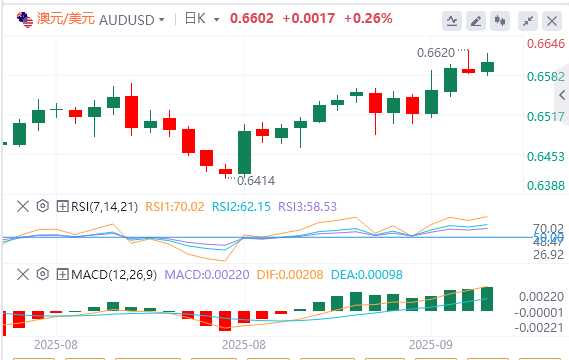
Task: Open the candlestick chart type icon
Action: pos(500,21)
